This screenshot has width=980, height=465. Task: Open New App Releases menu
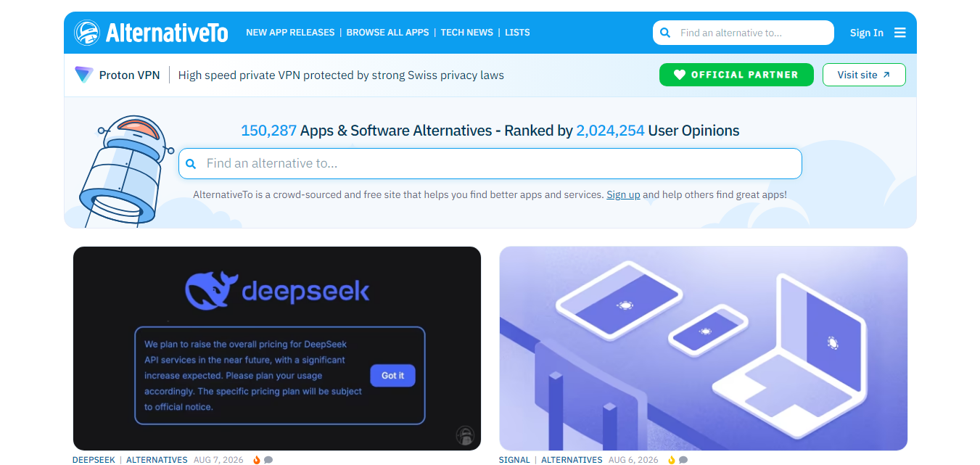[290, 33]
